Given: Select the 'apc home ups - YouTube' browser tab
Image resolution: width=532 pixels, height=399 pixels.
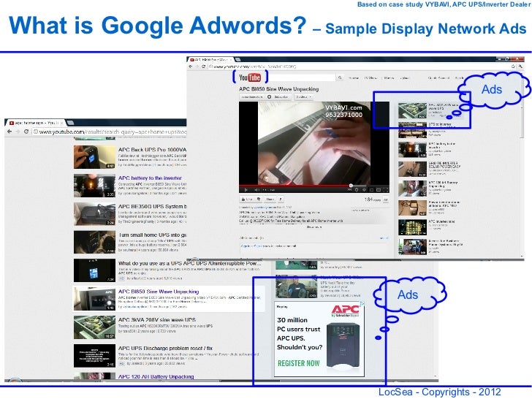Looking at the screenshot, I should pos(36,123).
